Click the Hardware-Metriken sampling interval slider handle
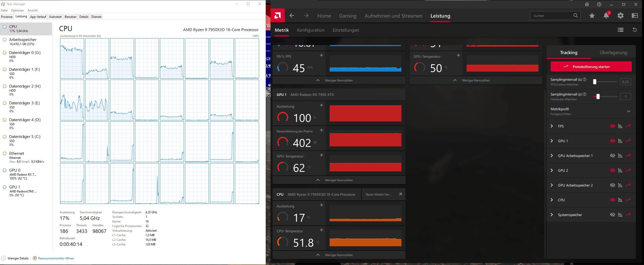The width and height of the screenshot is (644, 265). click(598, 96)
